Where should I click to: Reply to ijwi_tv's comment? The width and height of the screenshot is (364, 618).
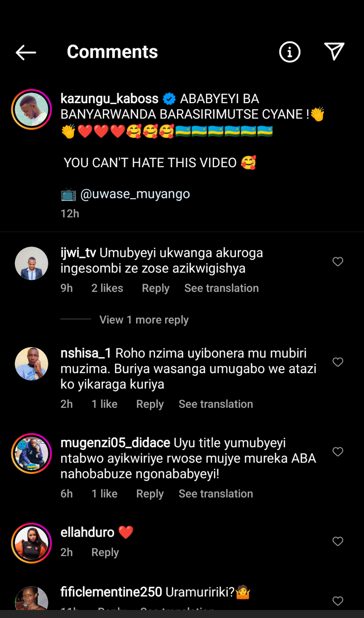click(x=155, y=288)
